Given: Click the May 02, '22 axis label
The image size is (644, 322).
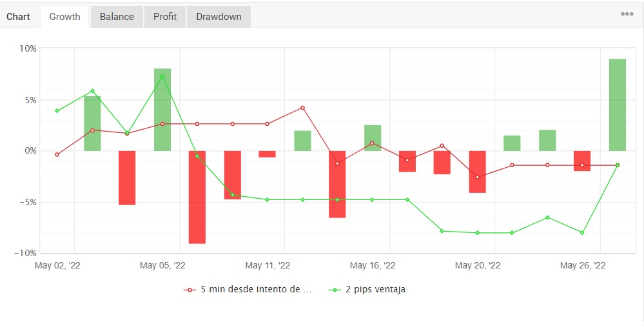Looking at the screenshot, I should pyautogui.click(x=59, y=265).
